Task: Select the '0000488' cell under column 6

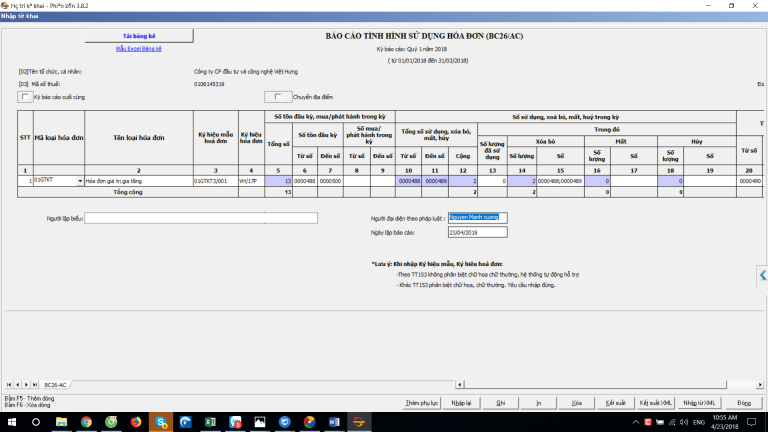Action: pos(305,181)
